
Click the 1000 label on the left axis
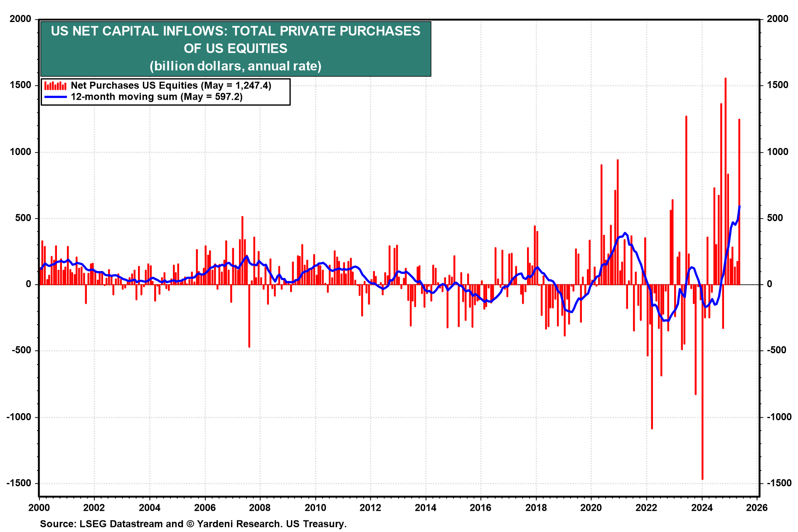click(21, 152)
